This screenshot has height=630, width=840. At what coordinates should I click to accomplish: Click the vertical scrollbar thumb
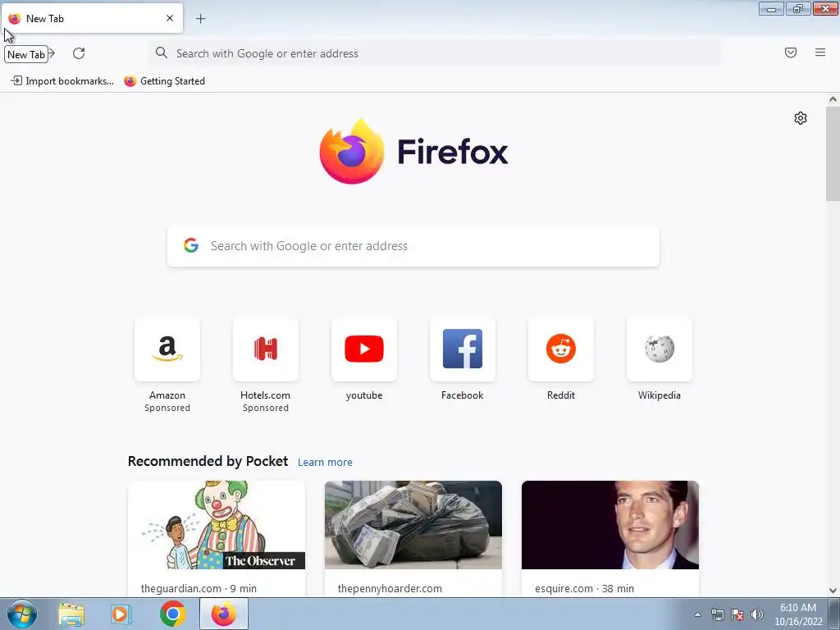(833, 153)
